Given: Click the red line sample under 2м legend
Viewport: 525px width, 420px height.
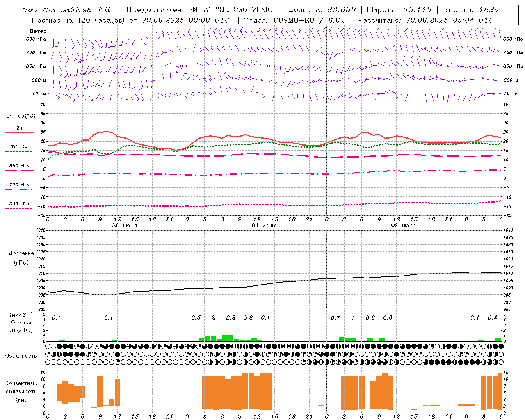Looking at the screenshot, I should click(x=19, y=133).
